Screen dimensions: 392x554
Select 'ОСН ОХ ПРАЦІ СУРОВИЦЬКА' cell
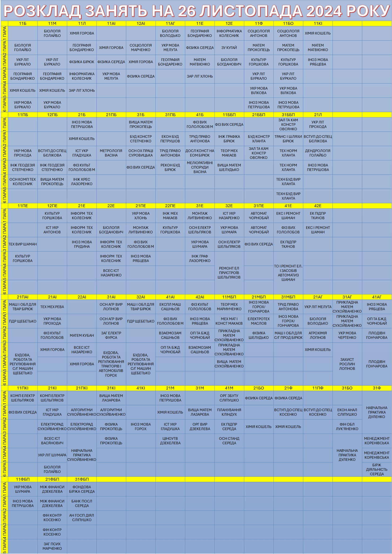click(x=141, y=153)
